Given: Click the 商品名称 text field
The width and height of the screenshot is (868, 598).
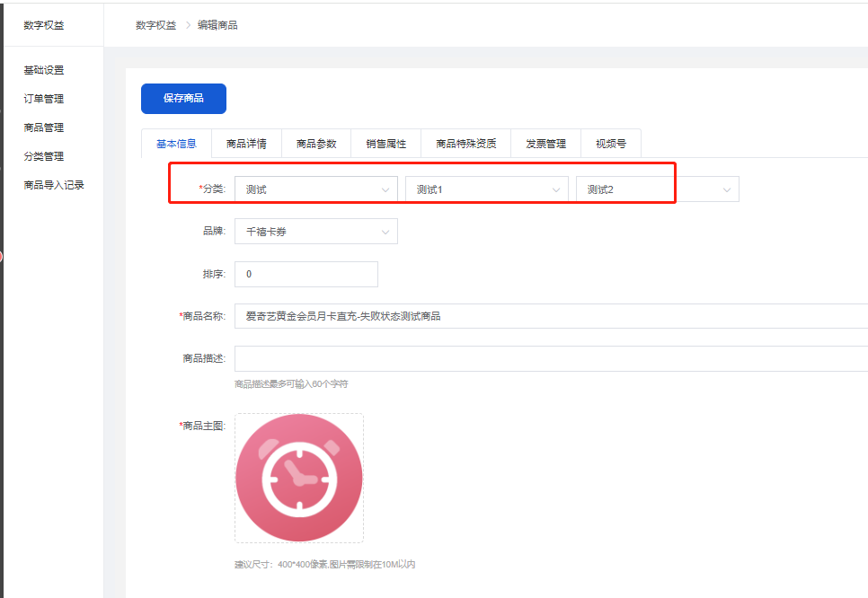Looking at the screenshot, I should tap(550, 316).
